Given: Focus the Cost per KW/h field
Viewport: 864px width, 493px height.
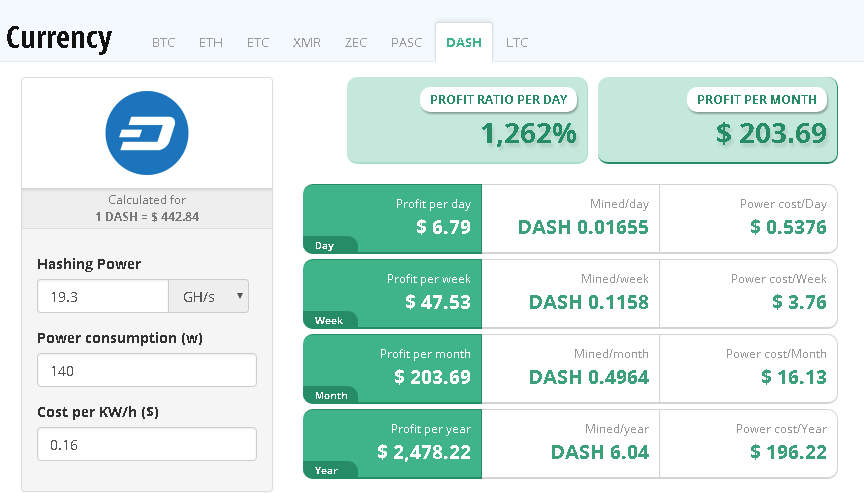Looking at the screenshot, I should tap(147, 444).
